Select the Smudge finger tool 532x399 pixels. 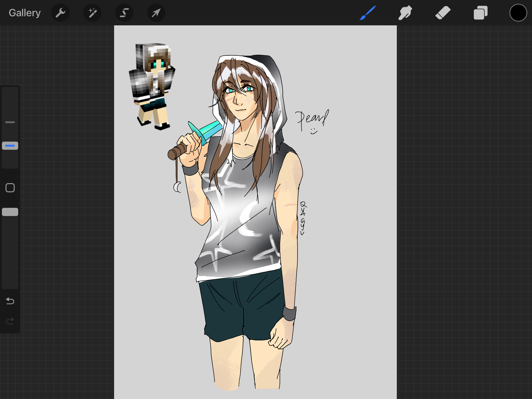(405, 13)
